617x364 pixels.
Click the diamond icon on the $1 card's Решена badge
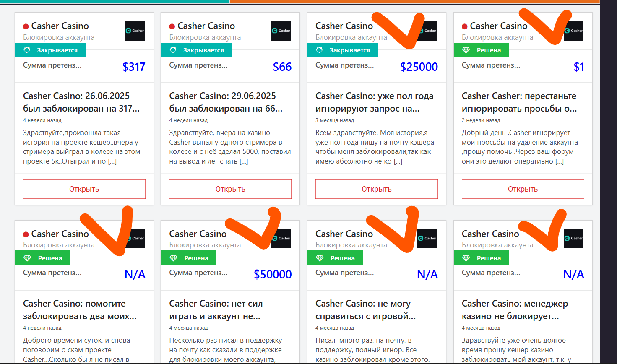[466, 50]
